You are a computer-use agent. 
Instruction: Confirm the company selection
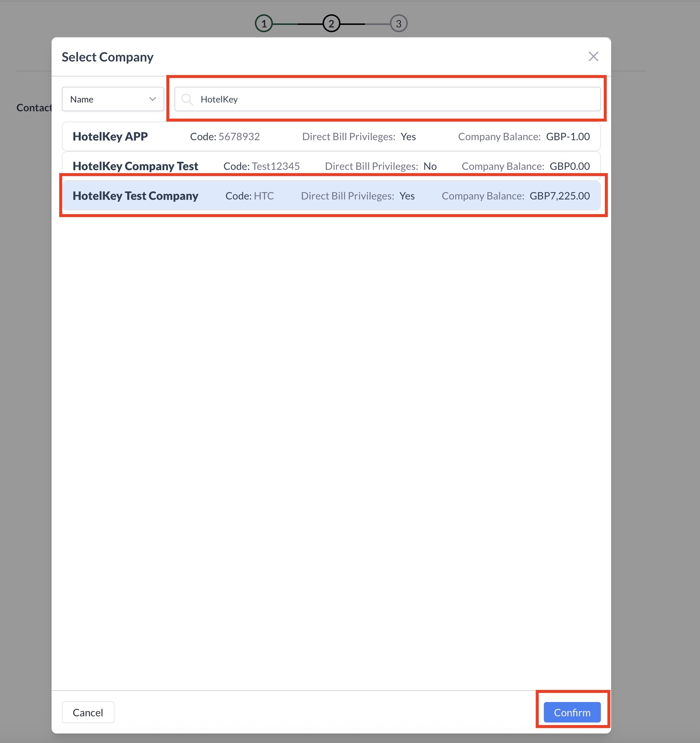pyautogui.click(x=572, y=712)
